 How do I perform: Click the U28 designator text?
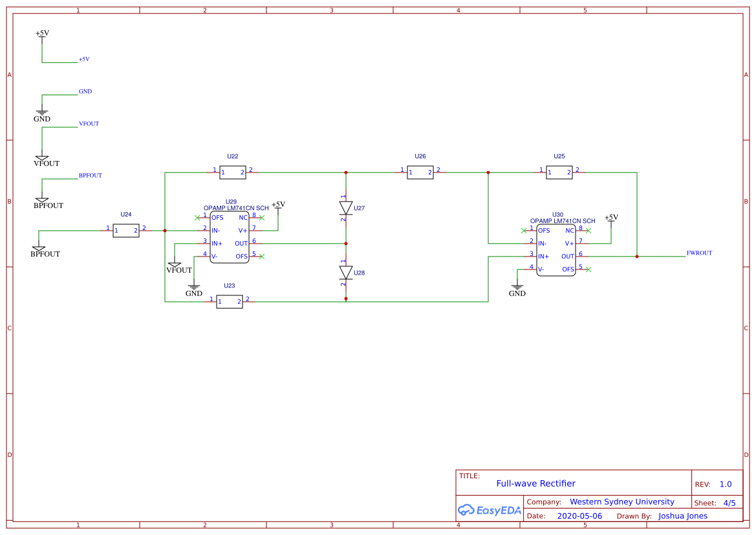coord(359,273)
